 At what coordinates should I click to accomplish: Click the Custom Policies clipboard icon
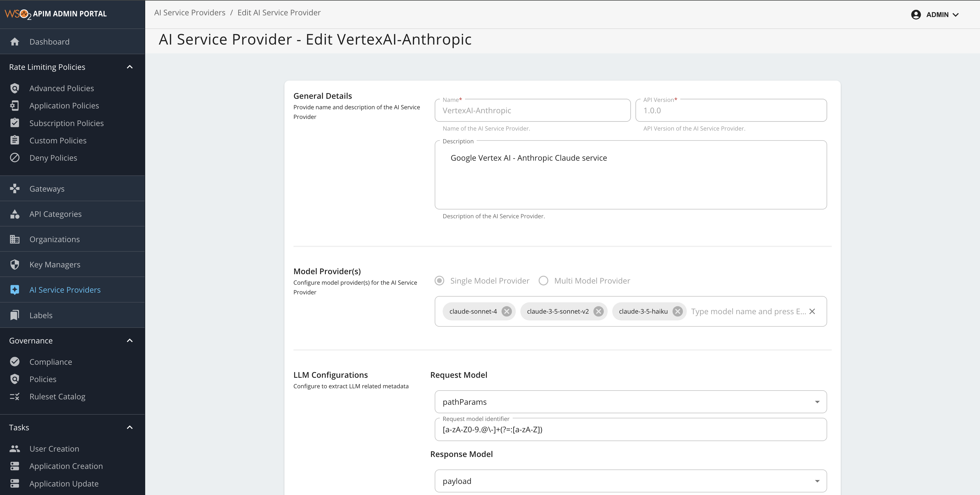pyautogui.click(x=15, y=140)
